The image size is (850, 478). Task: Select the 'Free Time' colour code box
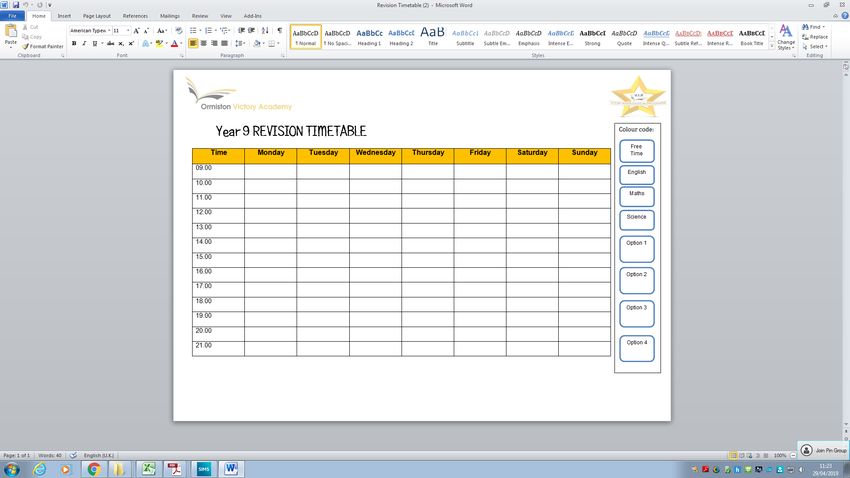(x=636, y=151)
